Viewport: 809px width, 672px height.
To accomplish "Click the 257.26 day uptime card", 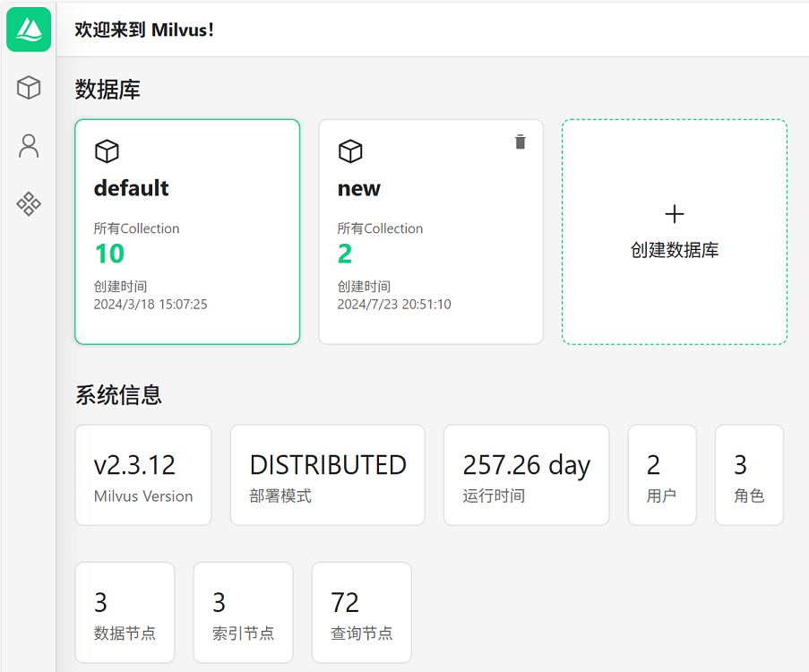I will (526, 475).
